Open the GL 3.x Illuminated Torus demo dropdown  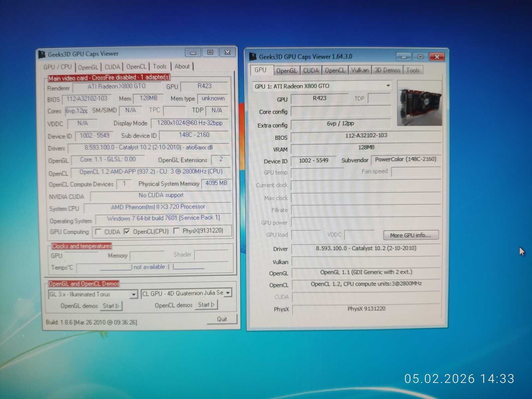133,294
